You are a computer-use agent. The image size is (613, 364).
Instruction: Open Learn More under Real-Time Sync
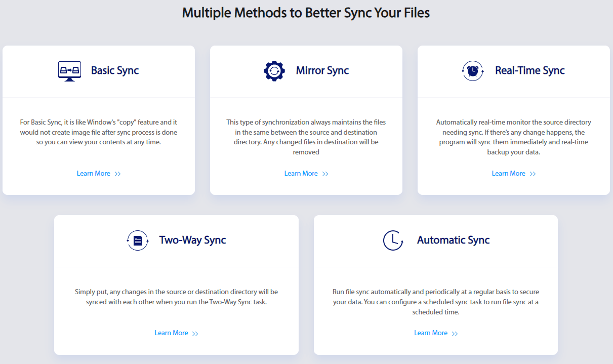[x=514, y=174]
